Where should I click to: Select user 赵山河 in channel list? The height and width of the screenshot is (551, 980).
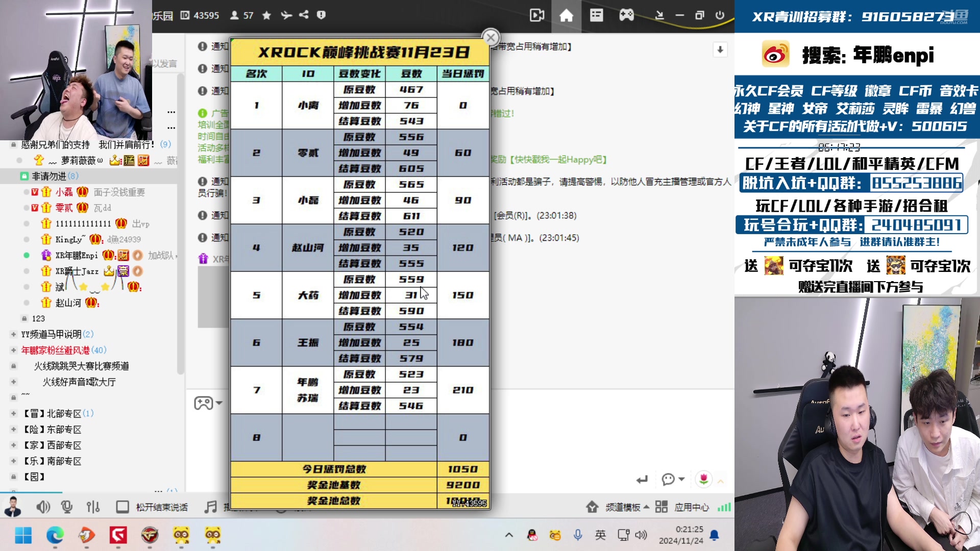click(68, 303)
